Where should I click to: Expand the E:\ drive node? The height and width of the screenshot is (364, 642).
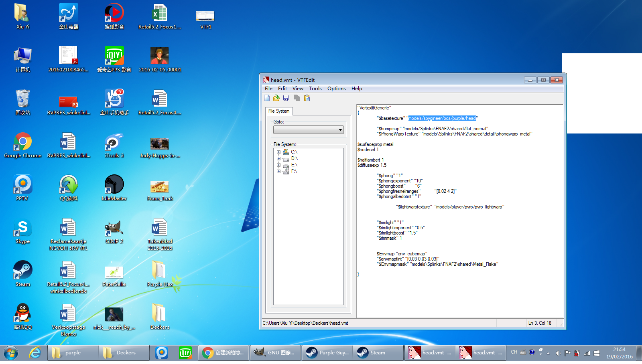pyautogui.click(x=278, y=165)
